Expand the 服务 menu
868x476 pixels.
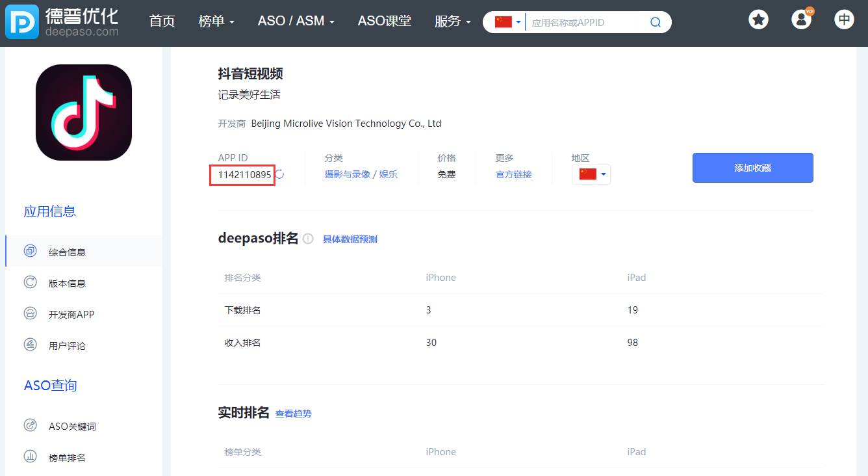(453, 21)
